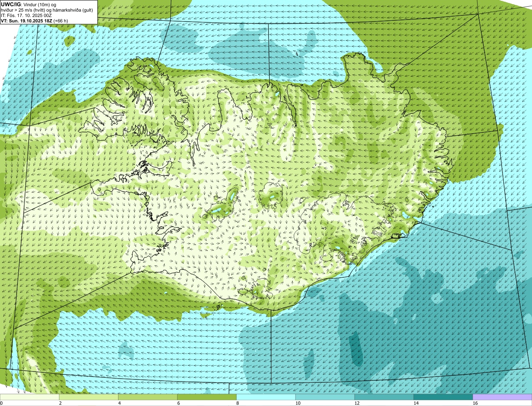Pick the medium green 4–6 legend swatch
Viewport: 532px width, 406px height.
pyautogui.click(x=148, y=397)
